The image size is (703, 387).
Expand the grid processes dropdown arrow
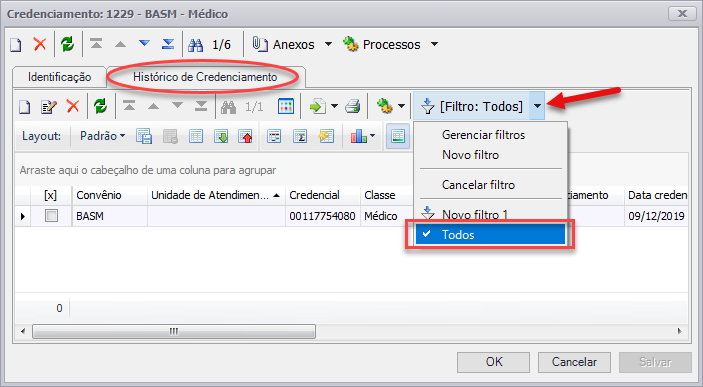pyautogui.click(x=401, y=107)
